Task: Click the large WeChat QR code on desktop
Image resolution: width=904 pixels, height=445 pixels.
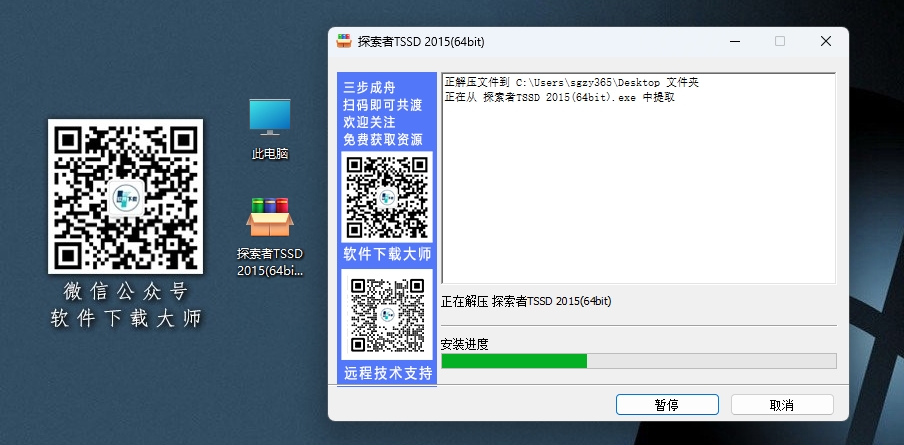Action: pyautogui.click(x=125, y=196)
